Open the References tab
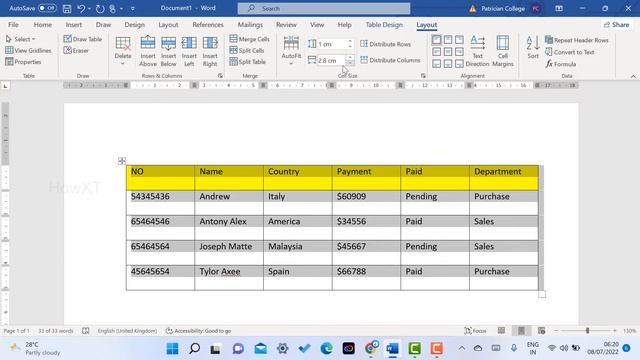The height and width of the screenshot is (360, 640). coord(208,25)
